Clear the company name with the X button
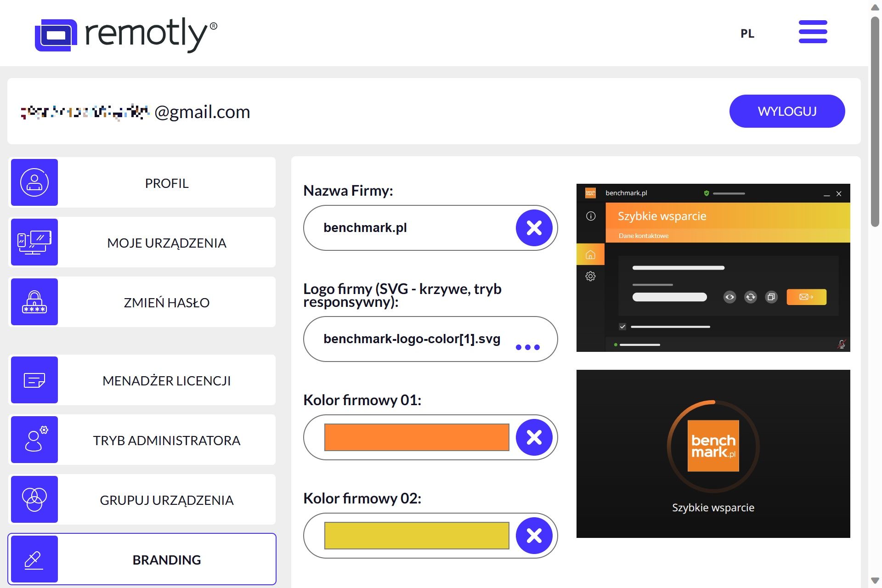882x588 pixels. click(x=534, y=228)
